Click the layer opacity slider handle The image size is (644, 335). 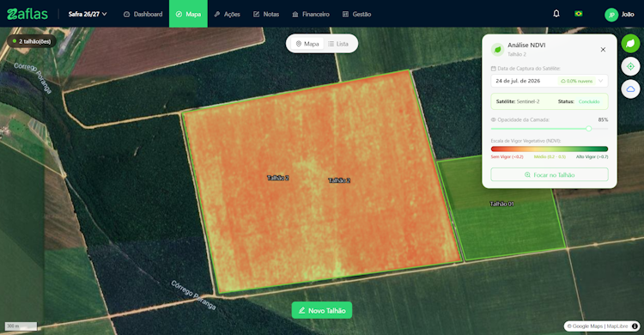click(588, 129)
